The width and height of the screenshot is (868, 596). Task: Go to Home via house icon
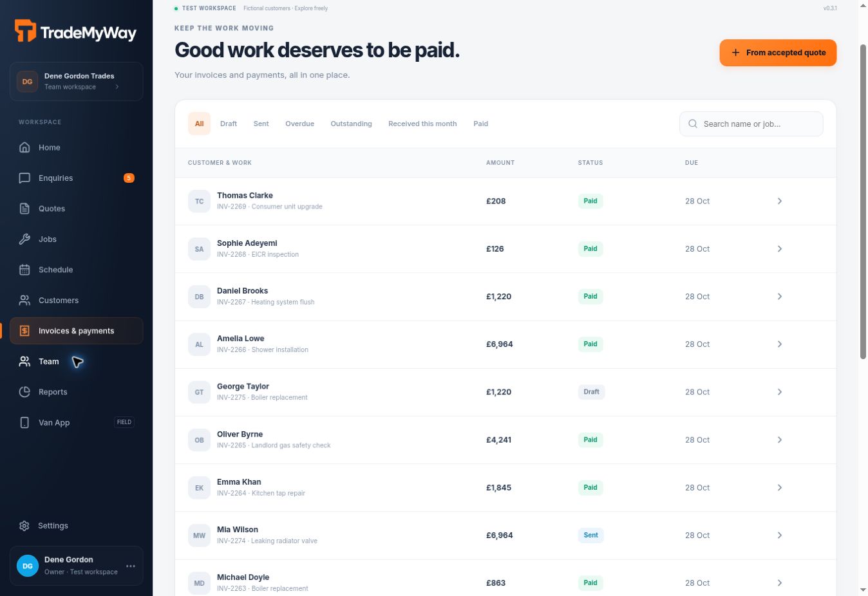[24, 147]
